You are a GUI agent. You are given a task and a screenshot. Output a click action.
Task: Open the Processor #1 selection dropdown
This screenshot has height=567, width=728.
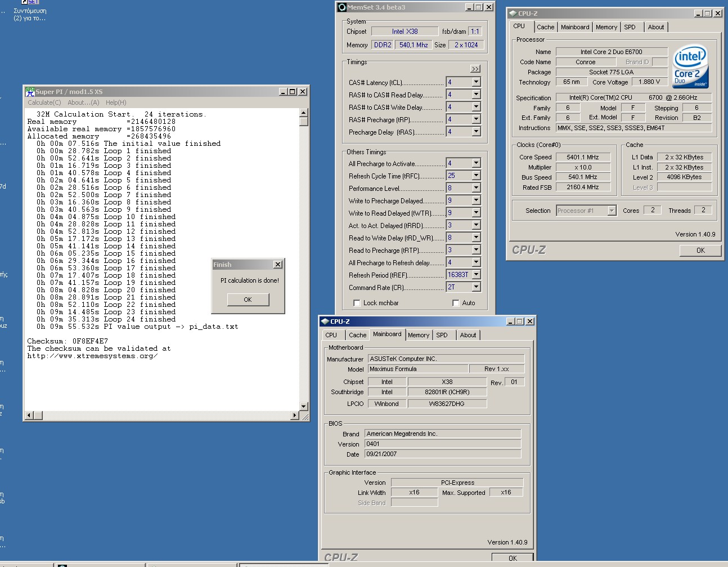click(612, 211)
